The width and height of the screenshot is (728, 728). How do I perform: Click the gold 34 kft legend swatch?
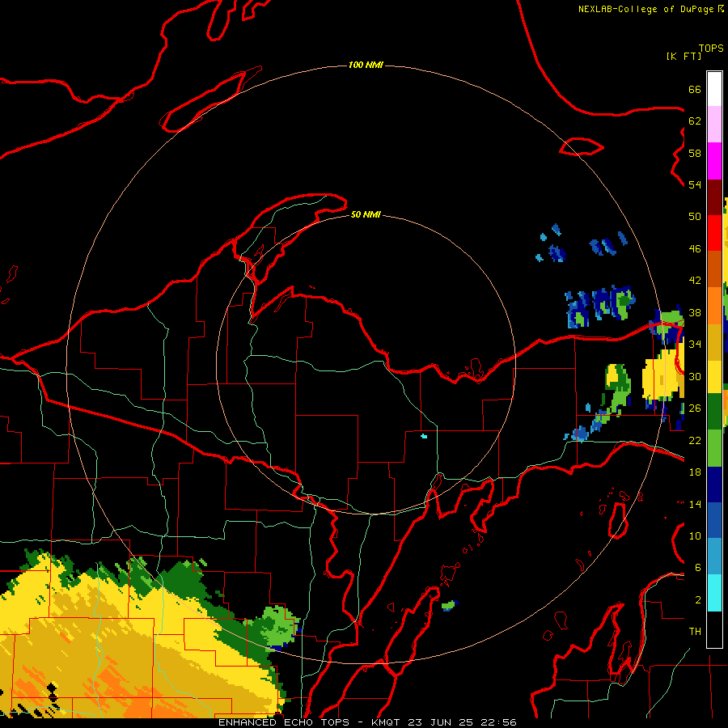[x=714, y=342]
